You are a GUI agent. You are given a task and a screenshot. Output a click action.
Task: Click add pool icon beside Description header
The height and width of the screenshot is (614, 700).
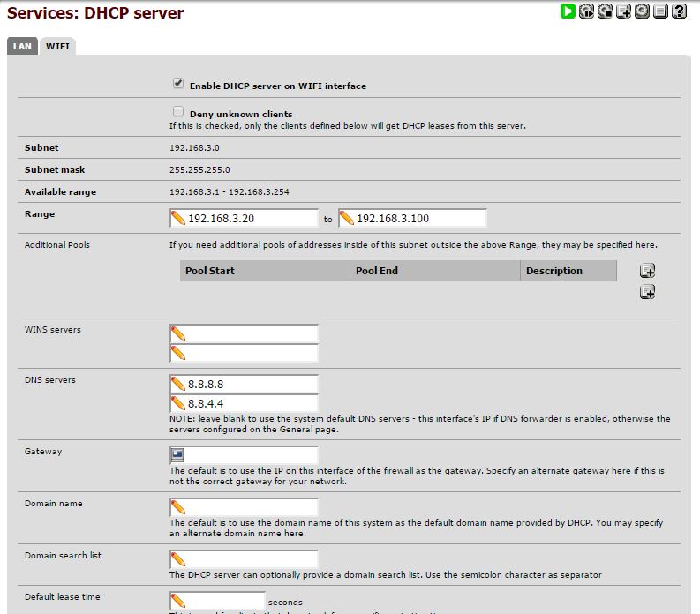click(x=647, y=271)
